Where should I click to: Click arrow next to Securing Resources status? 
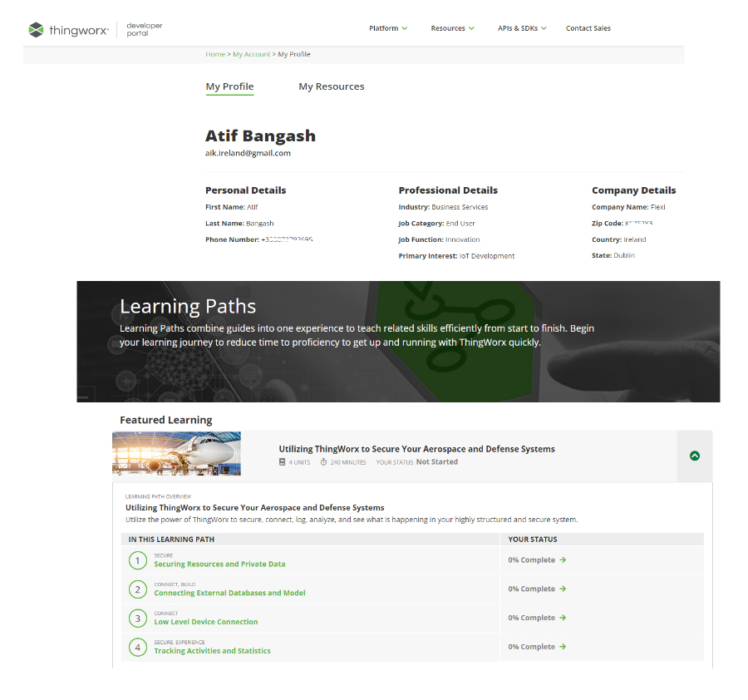click(563, 560)
